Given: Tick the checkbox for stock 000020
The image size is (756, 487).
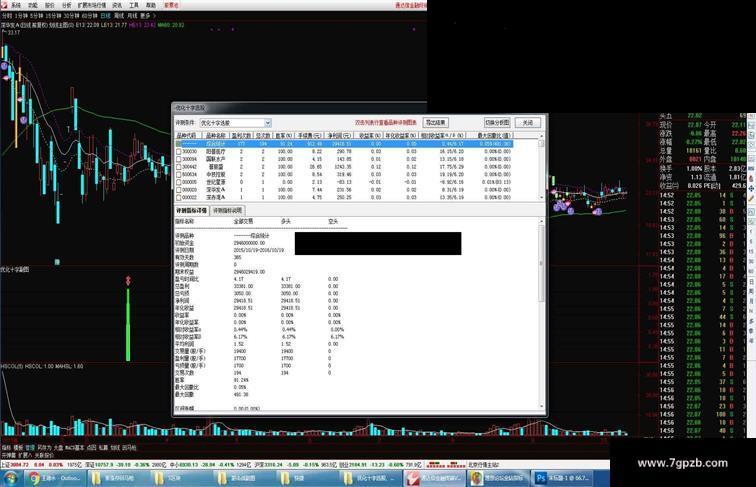Looking at the screenshot, I should pyautogui.click(x=179, y=190).
